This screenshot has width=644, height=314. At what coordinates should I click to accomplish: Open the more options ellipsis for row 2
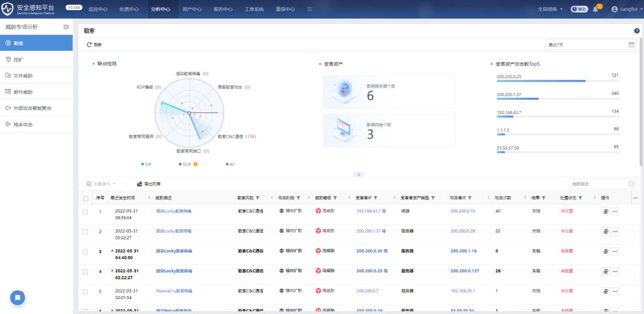[615, 231]
